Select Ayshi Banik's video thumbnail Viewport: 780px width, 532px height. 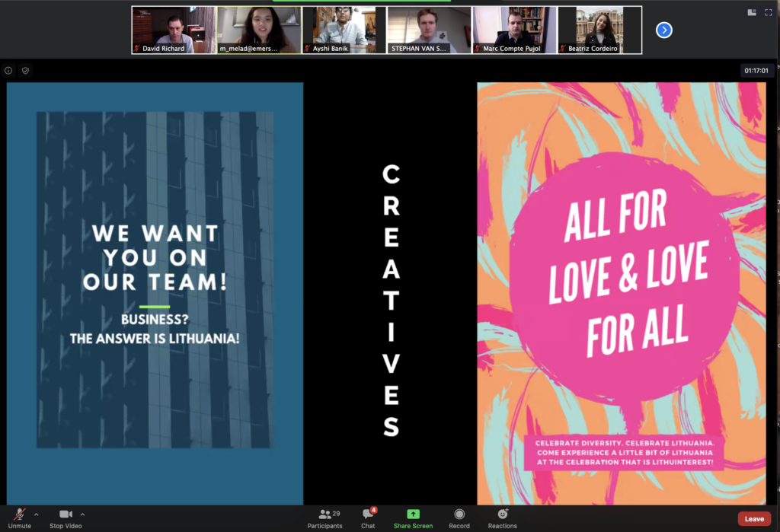(344, 30)
